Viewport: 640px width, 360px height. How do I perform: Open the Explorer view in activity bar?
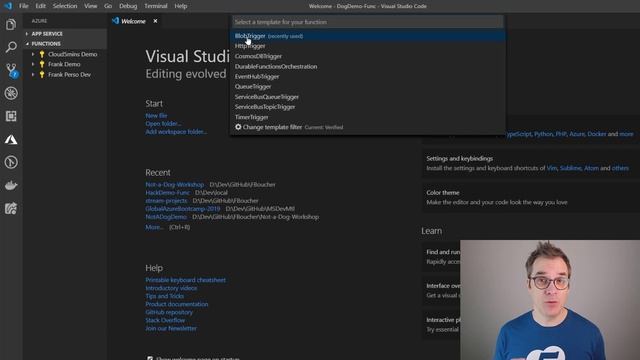click(11, 24)
